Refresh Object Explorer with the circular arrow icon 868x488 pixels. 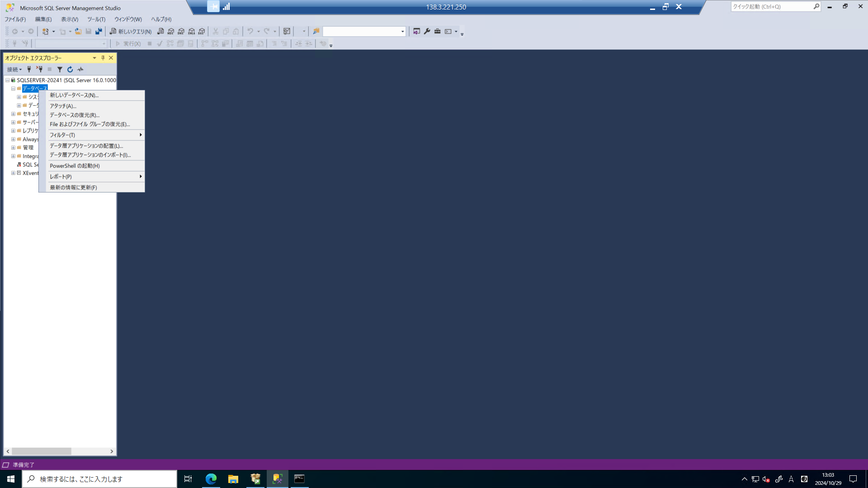pos(70,69)
